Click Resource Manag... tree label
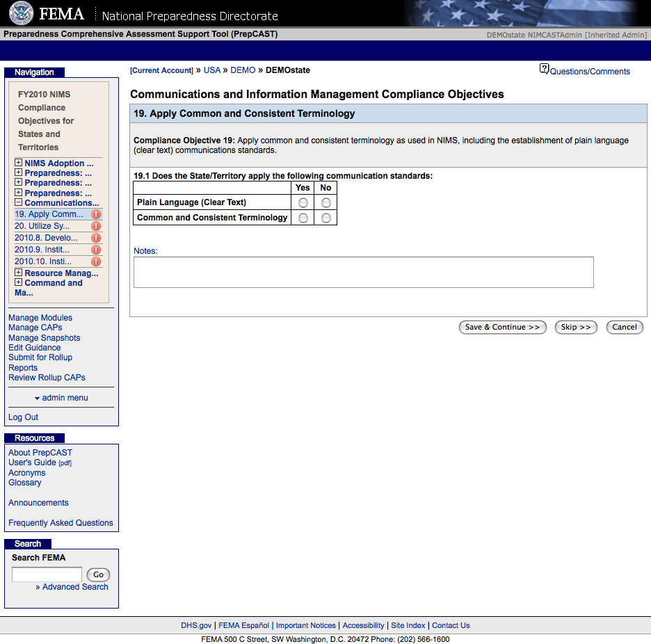The width and height of the screenshot is (651, 644). [x=61, y=273]
